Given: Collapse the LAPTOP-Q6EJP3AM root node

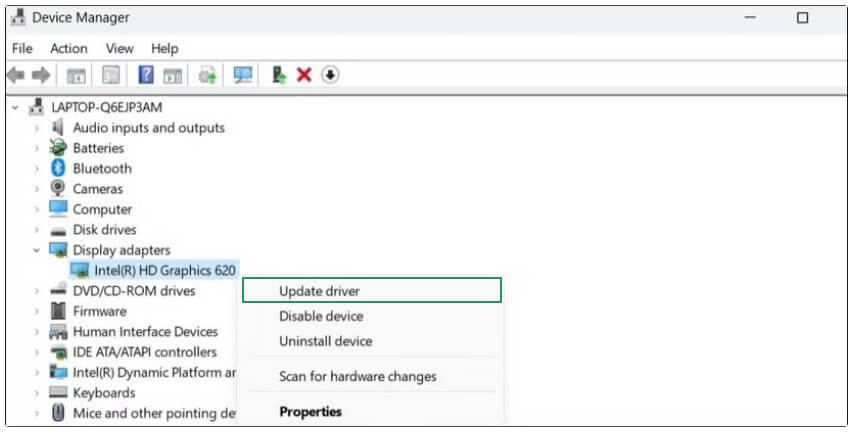Looking at the screenshot, I should [x=15, y=107].
